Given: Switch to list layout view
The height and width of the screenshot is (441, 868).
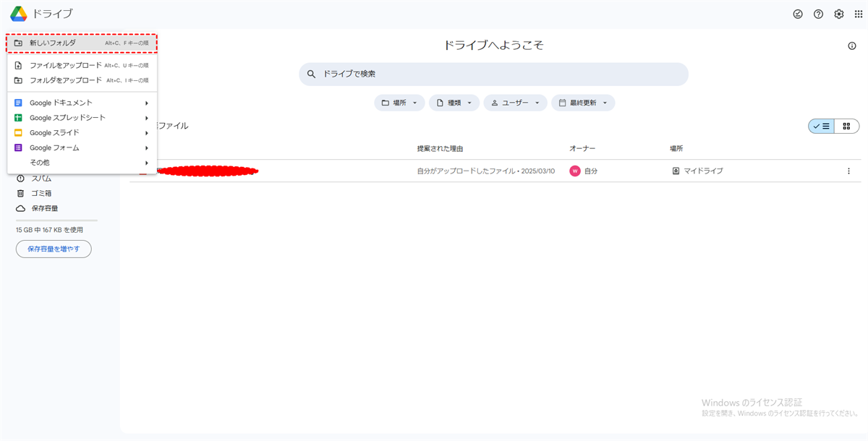Looking at the screenshot, I should coord(821,126).
